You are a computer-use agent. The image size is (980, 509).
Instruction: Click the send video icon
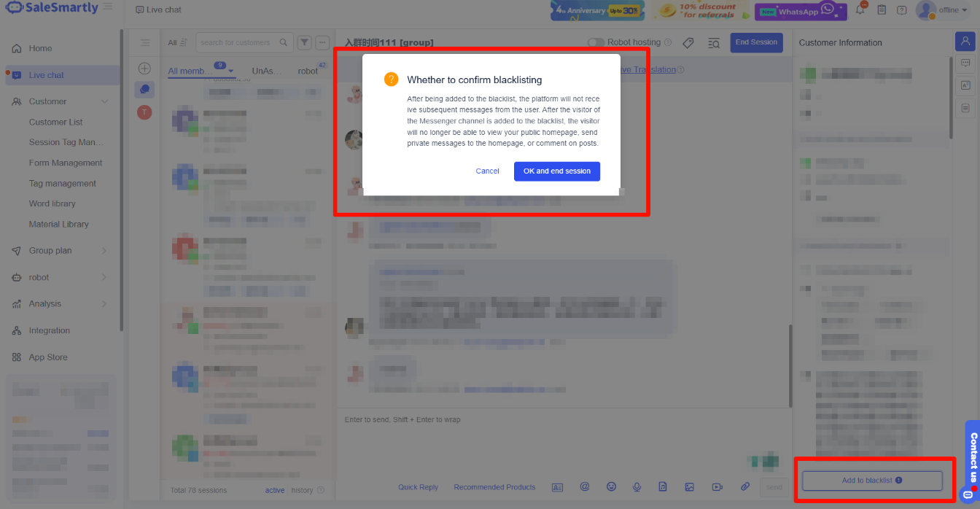717,487
